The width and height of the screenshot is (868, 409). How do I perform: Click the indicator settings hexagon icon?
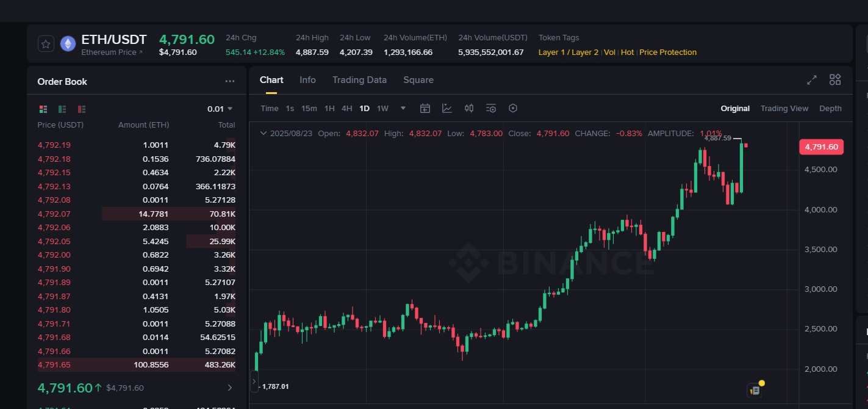pyautogui.click(x=513, y=108)
